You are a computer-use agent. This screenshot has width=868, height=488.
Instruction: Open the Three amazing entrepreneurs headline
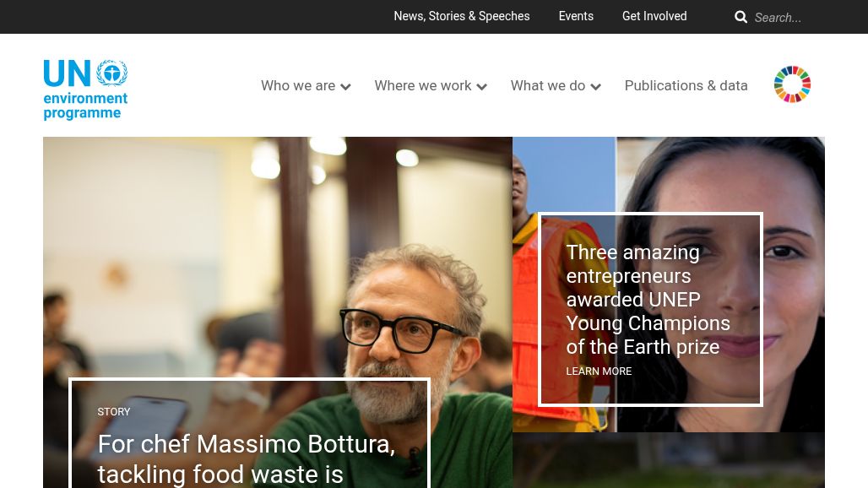(x=648, y=300)
